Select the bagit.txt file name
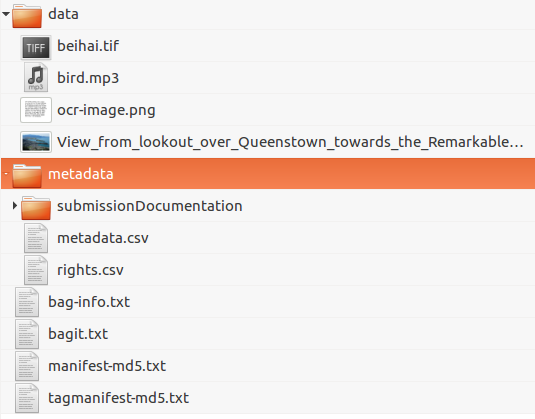Viewport: 535px width, 419px height. tap(78, 334)
